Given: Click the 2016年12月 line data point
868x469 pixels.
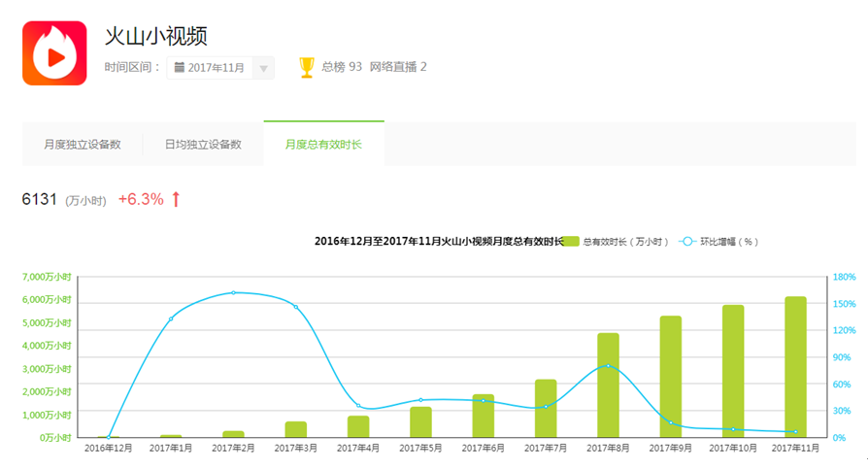Looking at the screenshot, I should pyautogui.click(x=109, y=437).
